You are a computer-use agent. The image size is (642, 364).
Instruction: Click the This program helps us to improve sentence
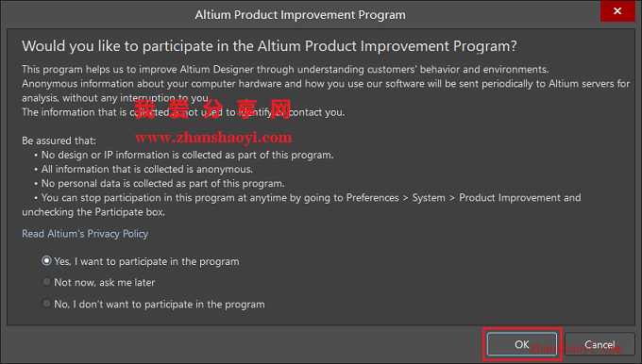point(285,69)
